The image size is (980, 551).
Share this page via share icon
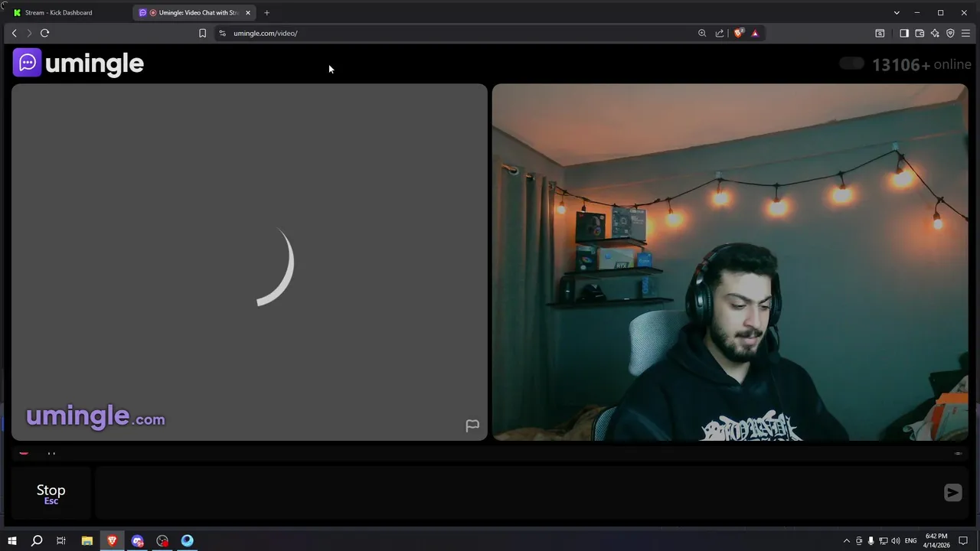pos(720,33)
